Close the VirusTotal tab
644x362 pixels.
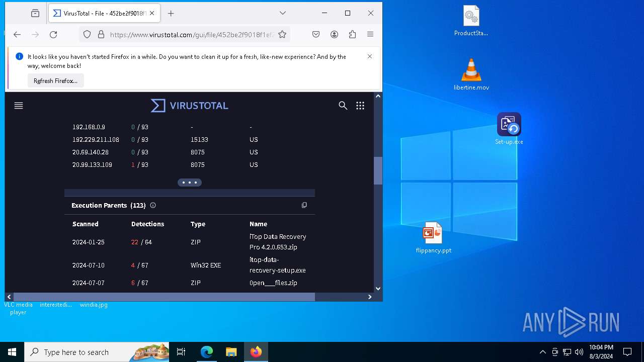152,14
